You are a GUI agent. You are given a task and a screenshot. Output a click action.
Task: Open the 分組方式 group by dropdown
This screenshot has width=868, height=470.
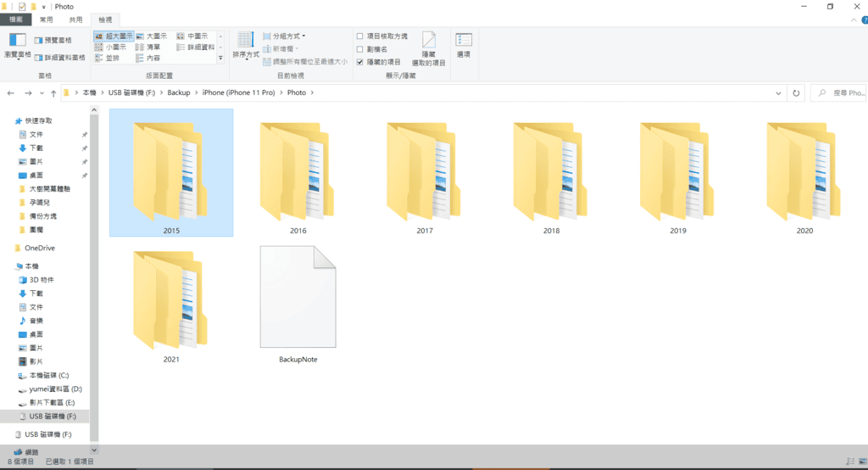coord(284,36)
